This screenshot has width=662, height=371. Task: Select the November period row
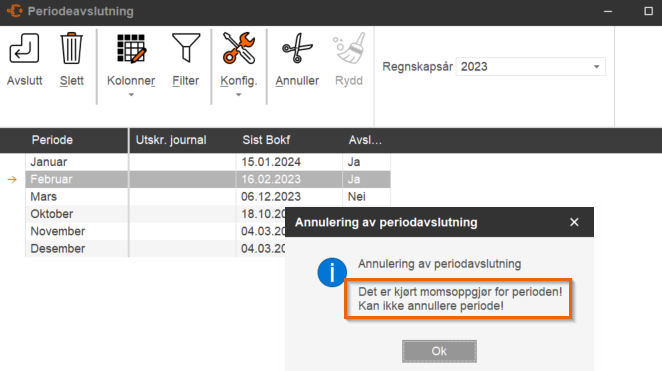pyautogui.click(x=155, y=231)
